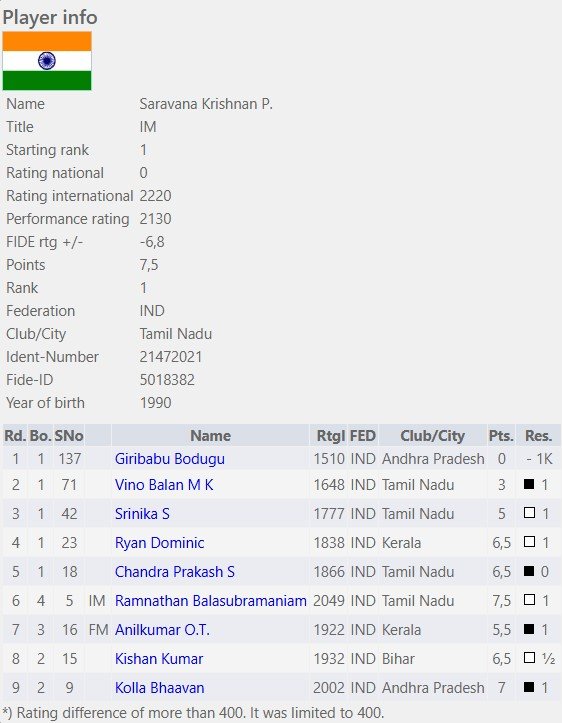The height and width of the screenshot is (723, 562).
Task: Click the Name column header
Action: click(210, 436)
